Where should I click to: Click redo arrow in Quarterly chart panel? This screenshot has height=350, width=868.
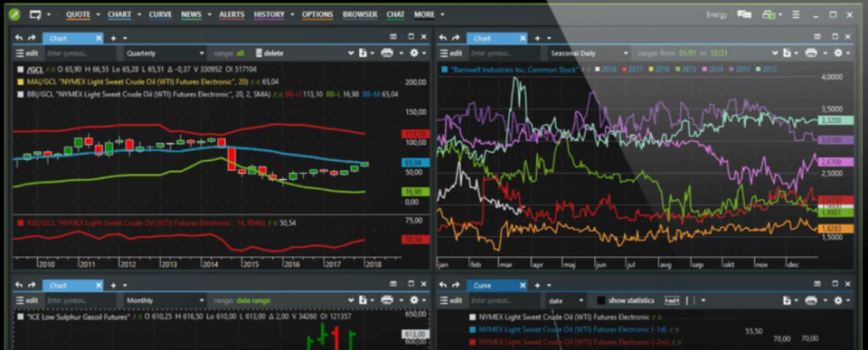[32, 38]
